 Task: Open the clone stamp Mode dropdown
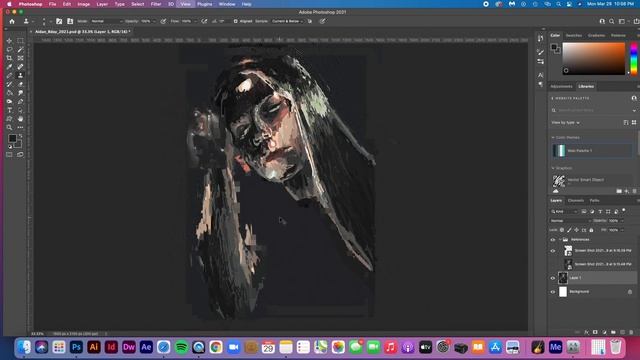tap(106, 21)
